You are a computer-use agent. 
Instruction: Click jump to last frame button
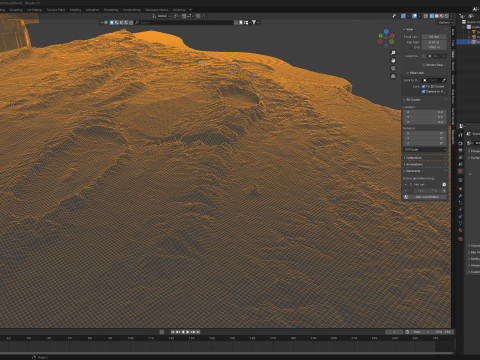point(198,332)
